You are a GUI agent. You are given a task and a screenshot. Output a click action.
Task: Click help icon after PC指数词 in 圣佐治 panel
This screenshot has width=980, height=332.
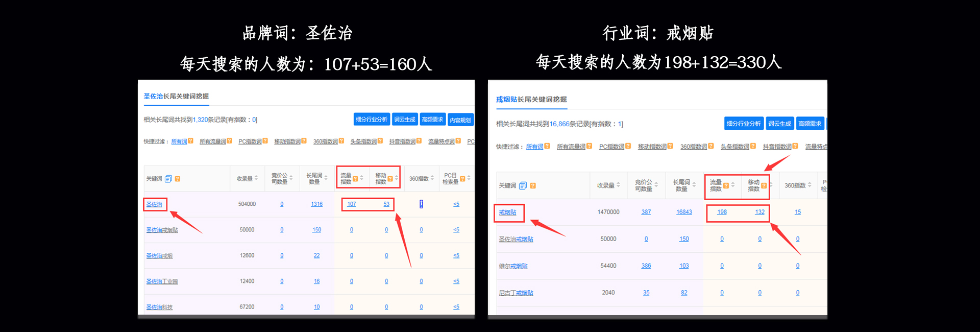coord(265,141)
